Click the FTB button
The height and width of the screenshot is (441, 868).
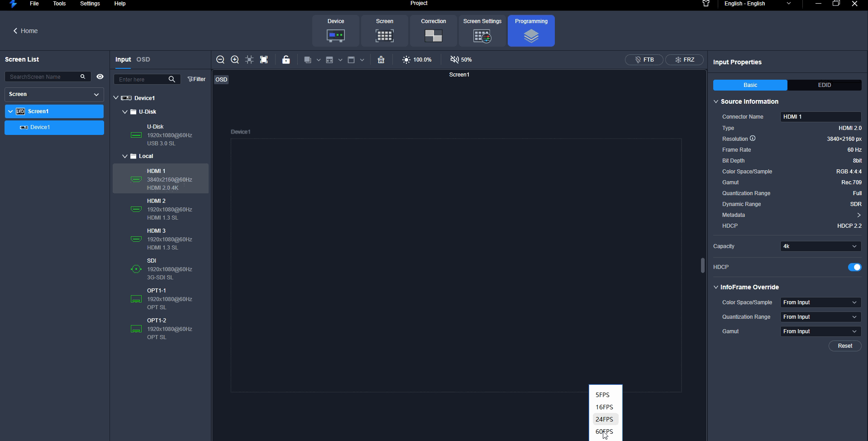(x=644, y=60)
